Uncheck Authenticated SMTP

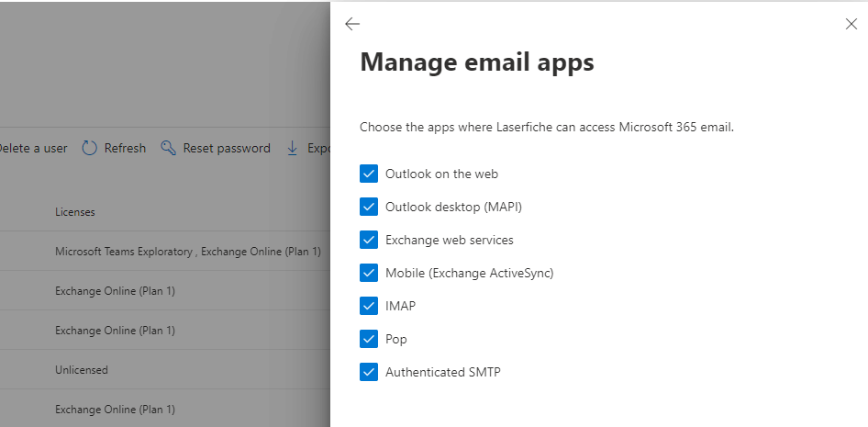pos(369,372)
